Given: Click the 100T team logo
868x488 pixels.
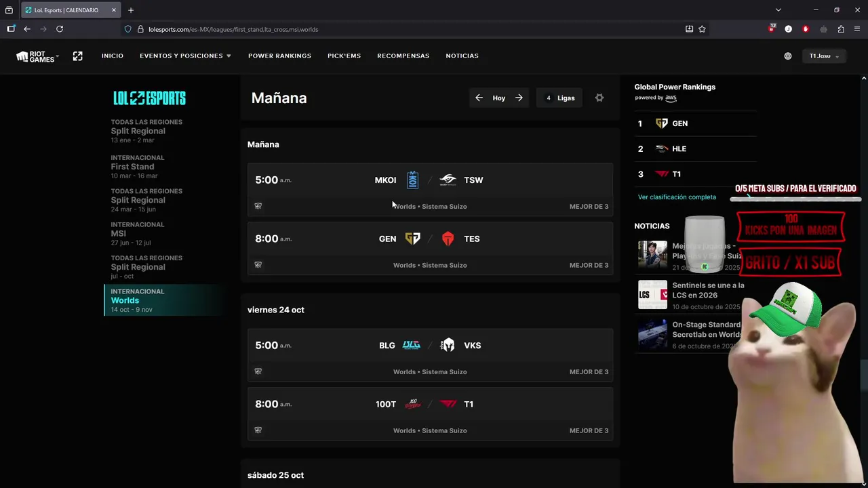Looking at the screenshot, I should (412, 404).
